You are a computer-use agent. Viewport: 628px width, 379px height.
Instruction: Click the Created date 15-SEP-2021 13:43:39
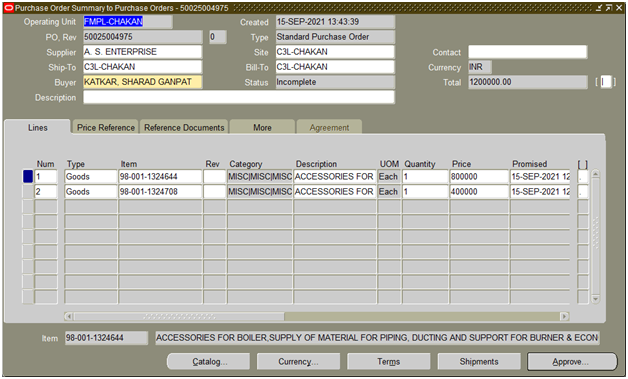(335, 22)
